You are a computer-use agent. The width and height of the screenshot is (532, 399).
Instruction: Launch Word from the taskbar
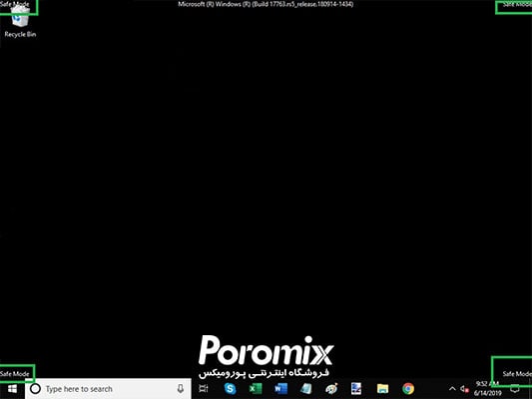280,389
